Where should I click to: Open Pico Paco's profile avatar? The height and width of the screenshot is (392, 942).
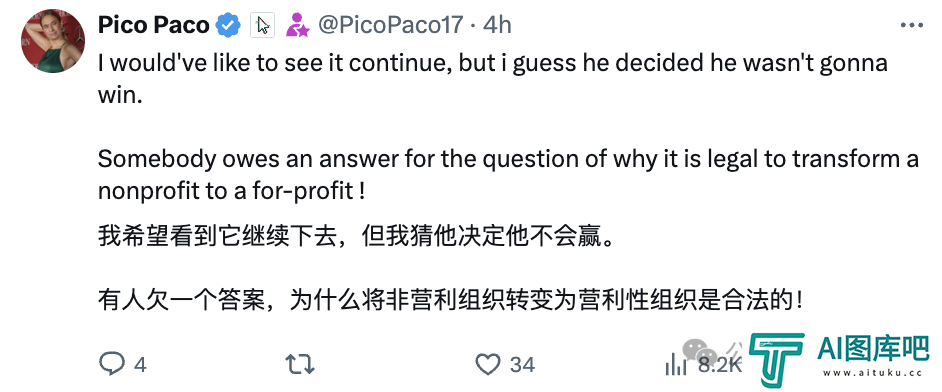click(53, 41)
